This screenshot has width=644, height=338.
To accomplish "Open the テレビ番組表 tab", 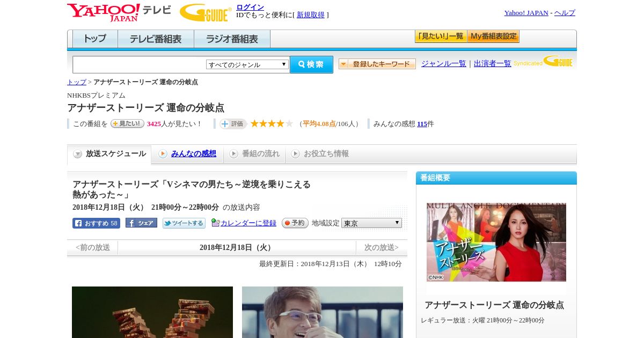I will (156, 39).
